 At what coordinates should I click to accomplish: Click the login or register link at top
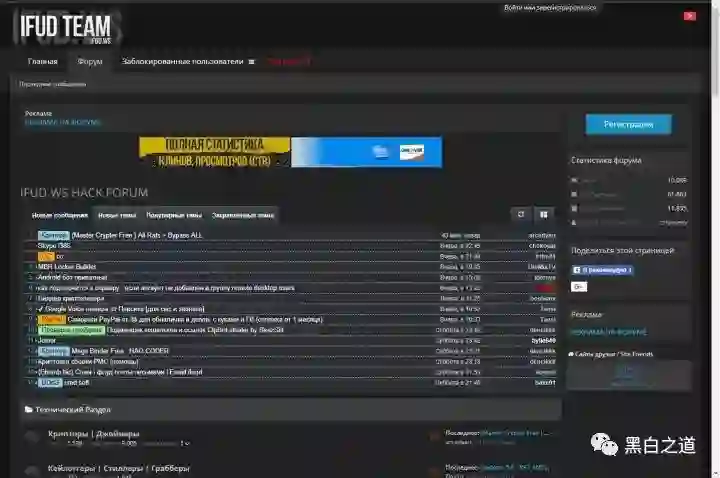click(550, 8)
